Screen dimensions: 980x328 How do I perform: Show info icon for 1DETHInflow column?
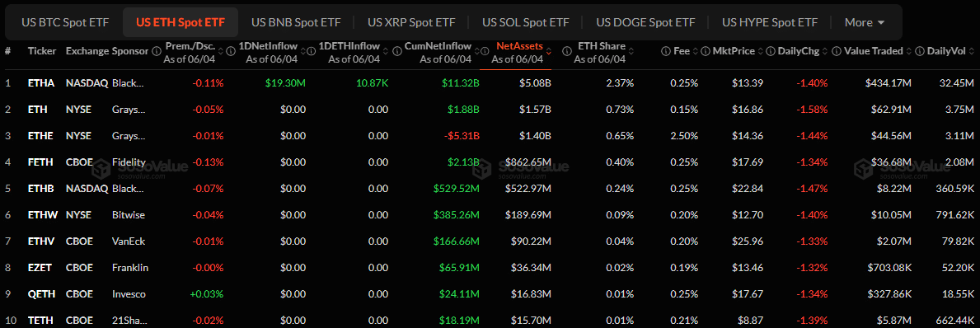click(x=312, y=51)
